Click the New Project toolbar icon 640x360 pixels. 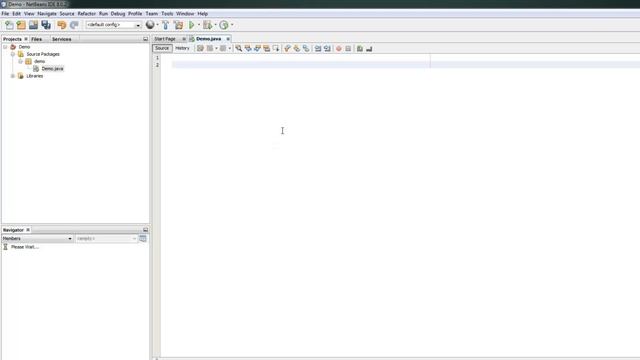pos(21,25)
